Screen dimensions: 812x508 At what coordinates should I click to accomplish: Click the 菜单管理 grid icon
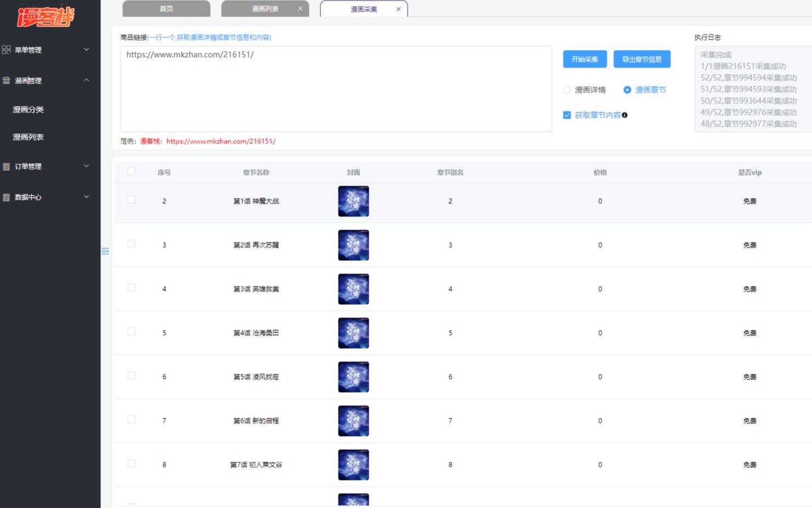7,50
